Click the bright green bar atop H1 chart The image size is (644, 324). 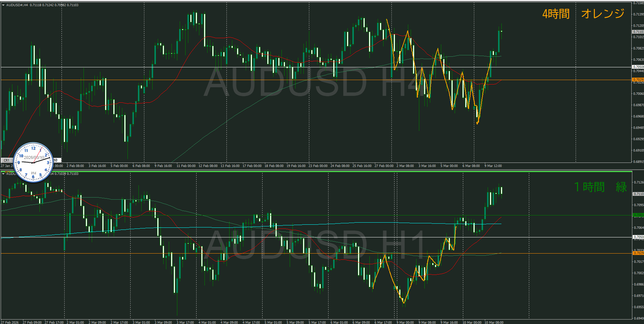(316, 171)
